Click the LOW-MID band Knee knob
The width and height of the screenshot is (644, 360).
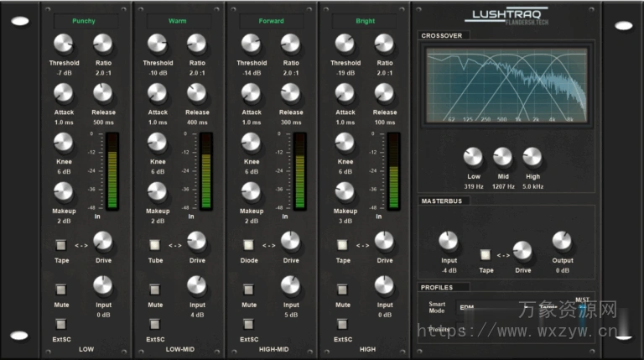[x=157, y=143]
